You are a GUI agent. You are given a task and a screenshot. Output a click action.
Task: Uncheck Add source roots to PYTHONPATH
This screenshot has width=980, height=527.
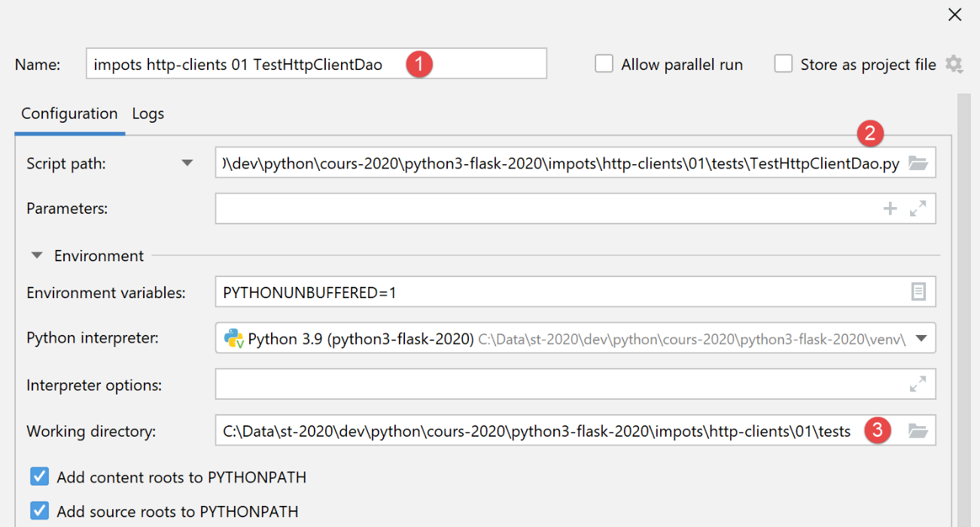coord(39,512)
